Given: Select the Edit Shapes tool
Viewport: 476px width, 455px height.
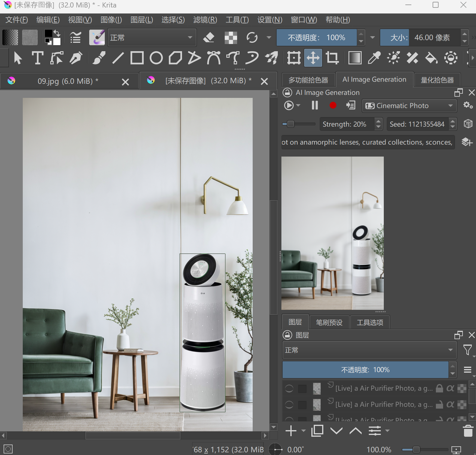Looking at the screenshot, I should [x=57, y=58].
